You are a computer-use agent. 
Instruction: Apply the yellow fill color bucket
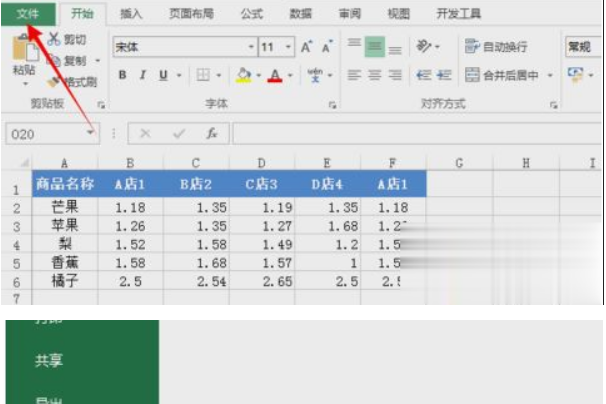click(x=244, y=75)
